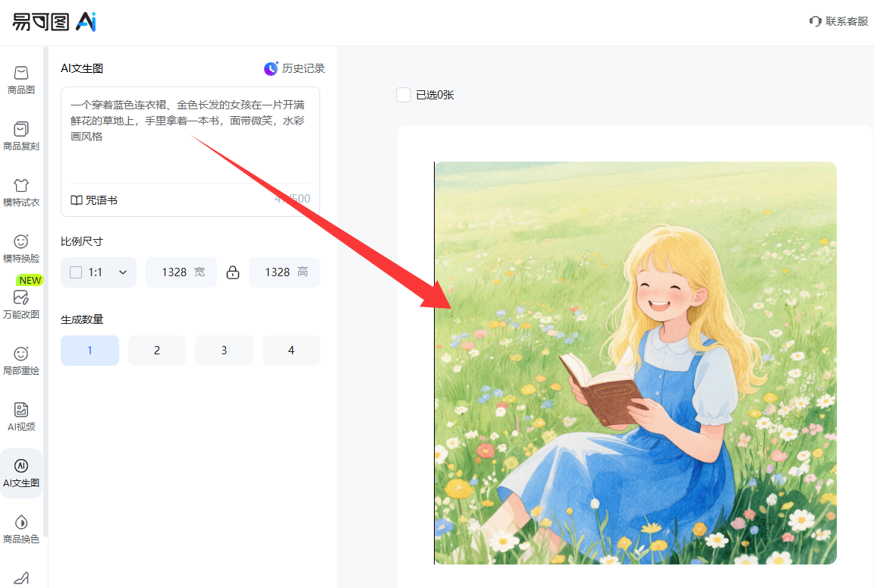Click the partially visible bottom sidebar tool icon

21,579
